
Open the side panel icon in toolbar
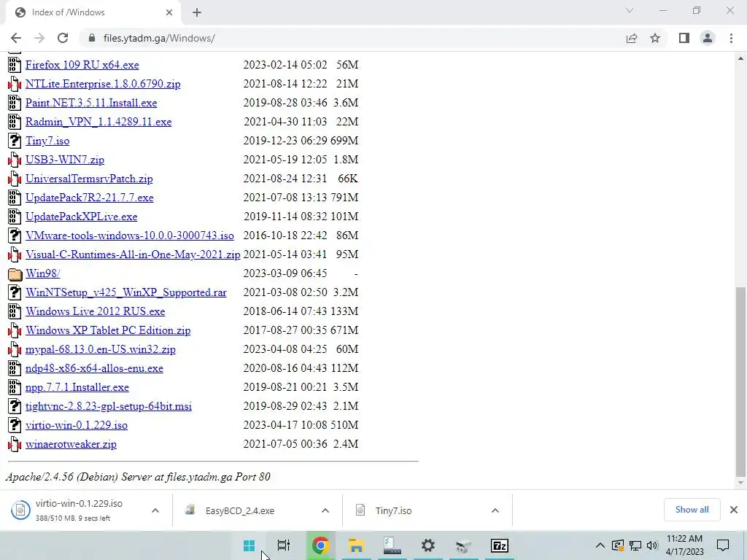[684, 38]
